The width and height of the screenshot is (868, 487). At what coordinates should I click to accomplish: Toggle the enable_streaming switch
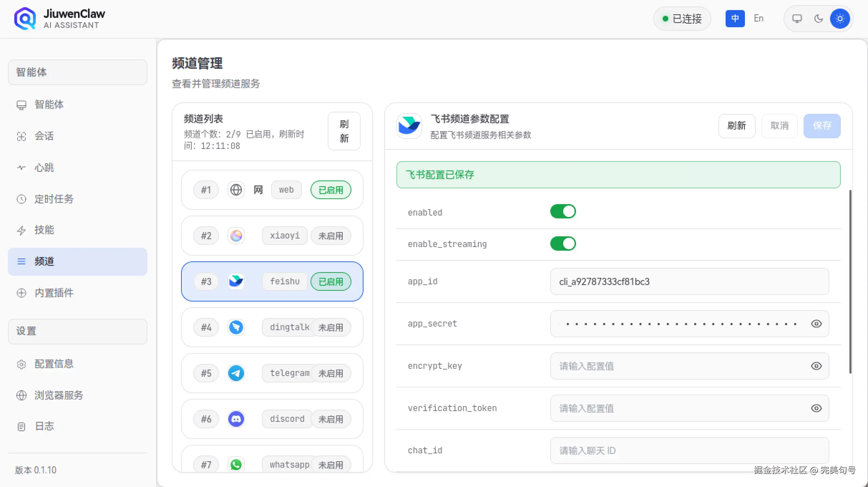(563, 243)
